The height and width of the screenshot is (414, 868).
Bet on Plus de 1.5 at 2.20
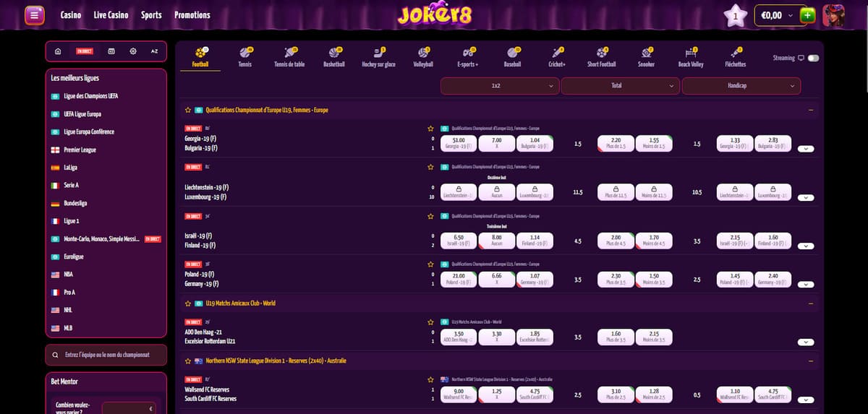pos(616,143)
